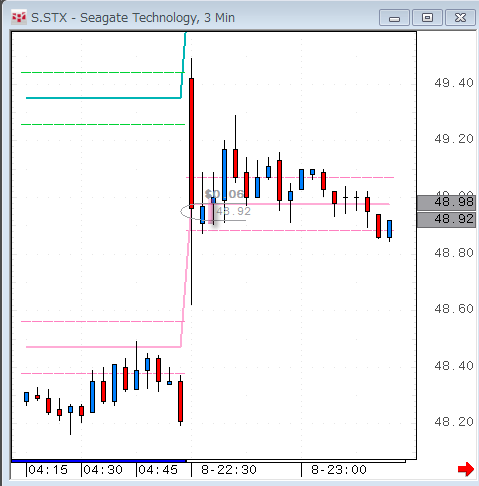This screenshot has height=486, width=479.
Task: Click the teal horizontal study line
Action: pyautogui.click(x=103, y=98)
